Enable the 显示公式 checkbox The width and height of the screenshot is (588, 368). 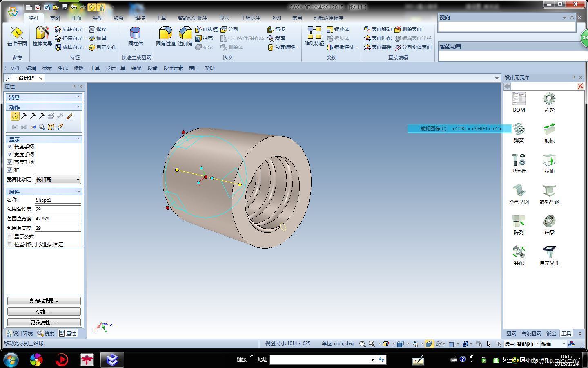click(x=10, y=237)
